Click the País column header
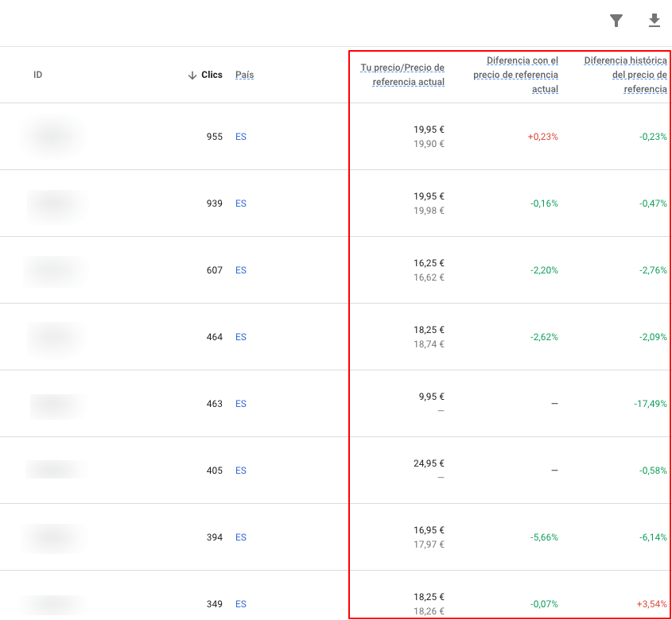Viewport: 672px width, 620px height. [x=244, y=75]
